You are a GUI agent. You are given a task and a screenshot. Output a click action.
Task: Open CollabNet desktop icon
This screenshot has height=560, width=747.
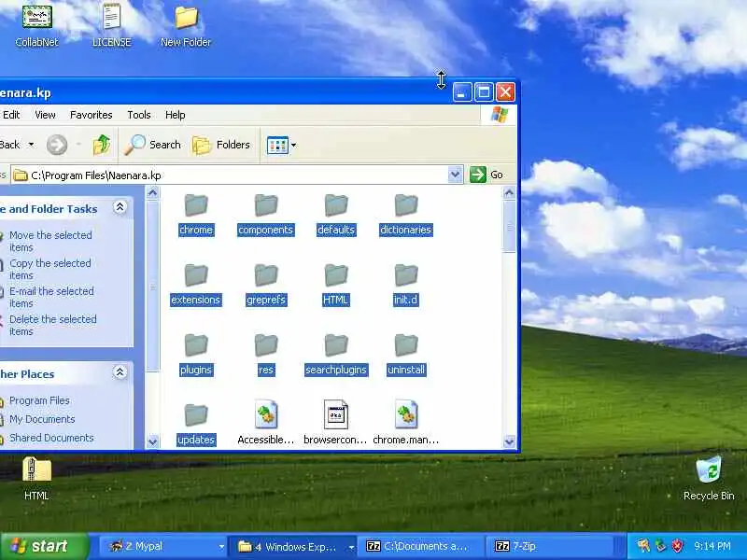pyautogui.click(x=36, y=26)
